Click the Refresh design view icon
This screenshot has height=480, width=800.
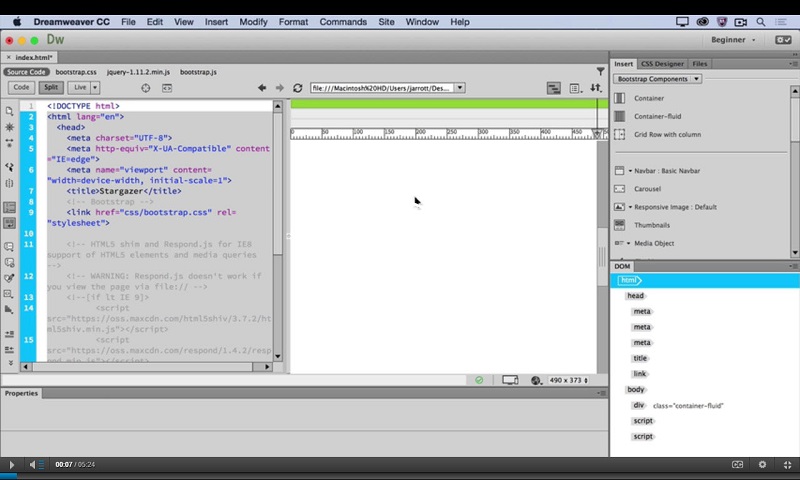pyautogui.click(x=297, y=88)
